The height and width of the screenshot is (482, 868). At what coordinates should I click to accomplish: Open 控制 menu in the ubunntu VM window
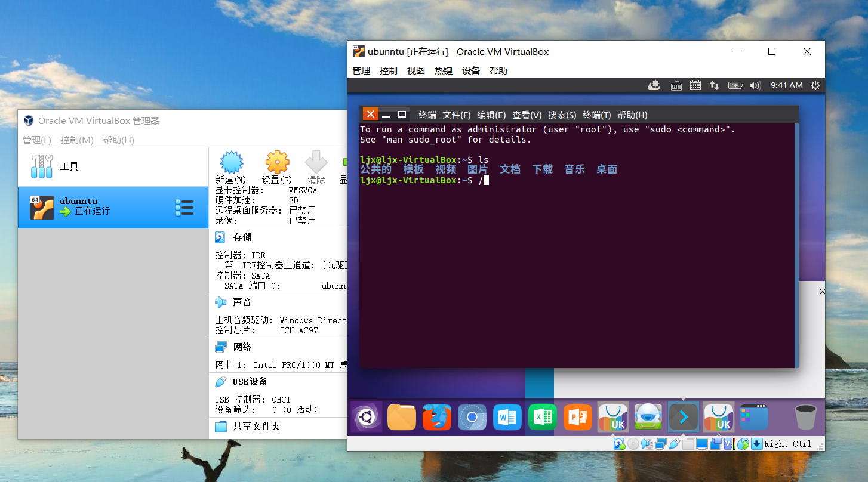389,70
